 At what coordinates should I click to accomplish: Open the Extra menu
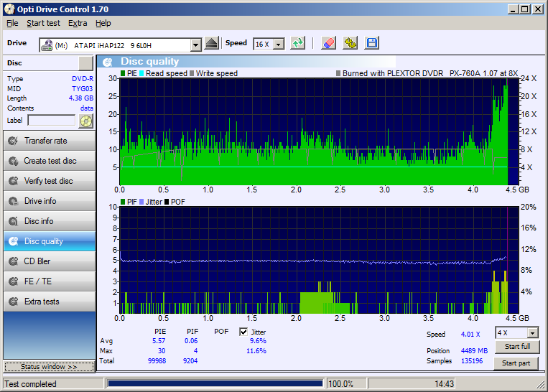78,24
